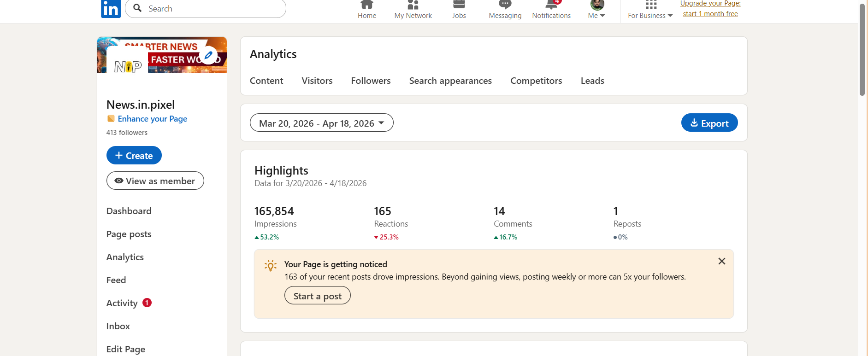Go to Home in top navigation
Screen dimensions: 868x356
367,10
